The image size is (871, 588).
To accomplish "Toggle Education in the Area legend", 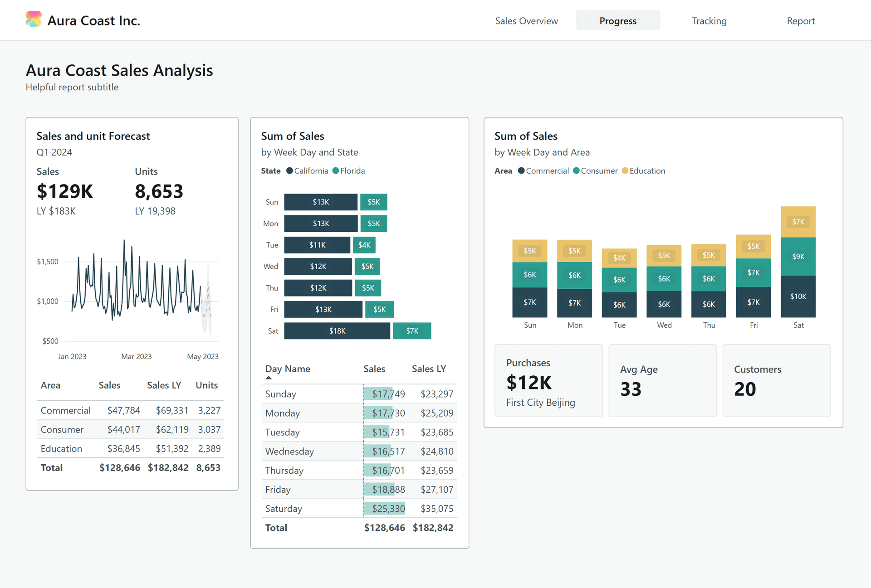I will pyautogui.click(x=625, y=170).
